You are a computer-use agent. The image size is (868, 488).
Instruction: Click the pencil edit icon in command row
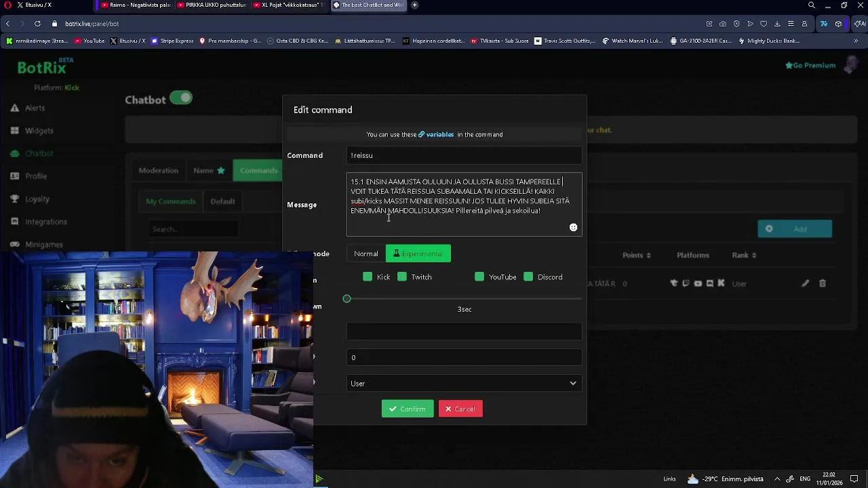coord(805,283)
